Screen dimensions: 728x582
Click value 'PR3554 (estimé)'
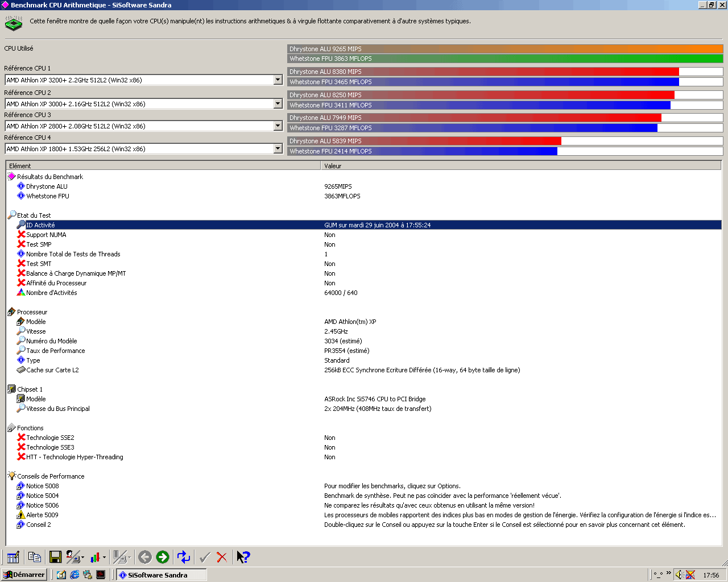[x=346, y=351]
